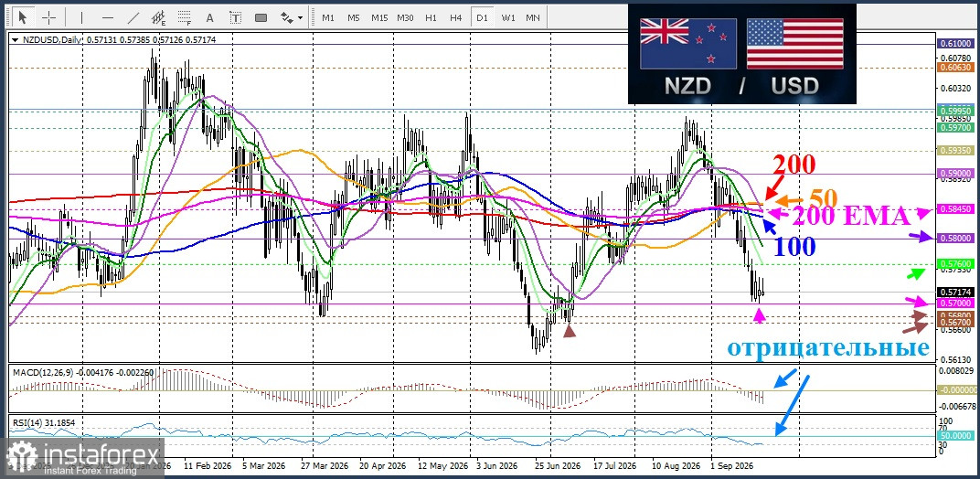
Task: Toggle the H4 timeframe button
Action: tap(455, 17)
